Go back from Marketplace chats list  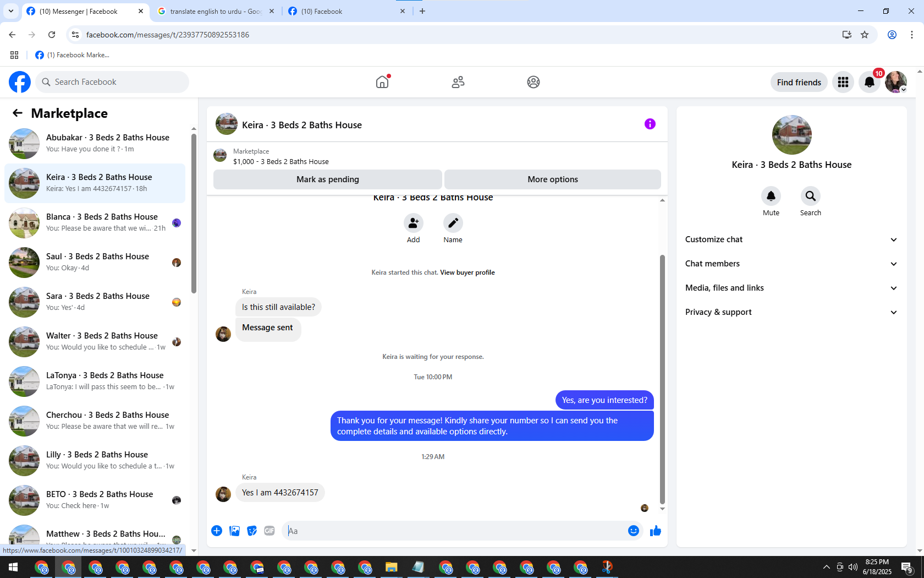coord(18,113)
